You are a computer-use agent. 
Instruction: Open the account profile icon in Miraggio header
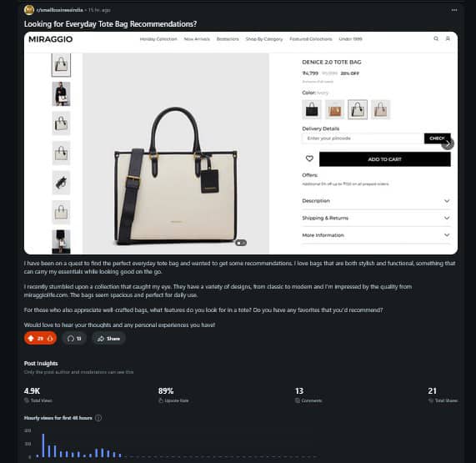448,38
